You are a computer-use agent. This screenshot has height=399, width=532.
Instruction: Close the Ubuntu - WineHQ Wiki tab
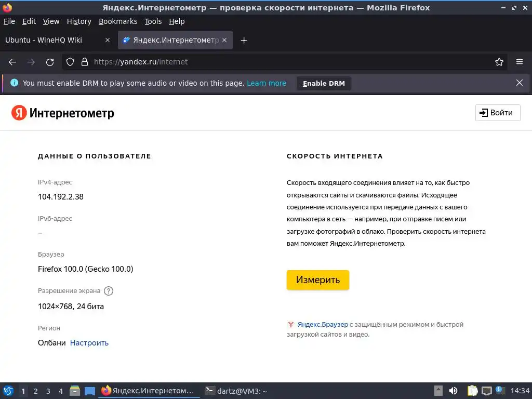click(x=108, y=40)
